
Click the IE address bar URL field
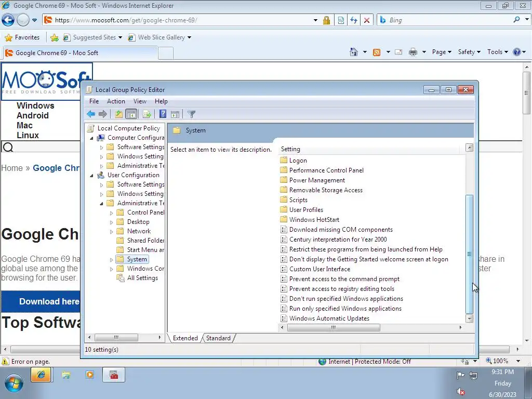tap(183, 20)
